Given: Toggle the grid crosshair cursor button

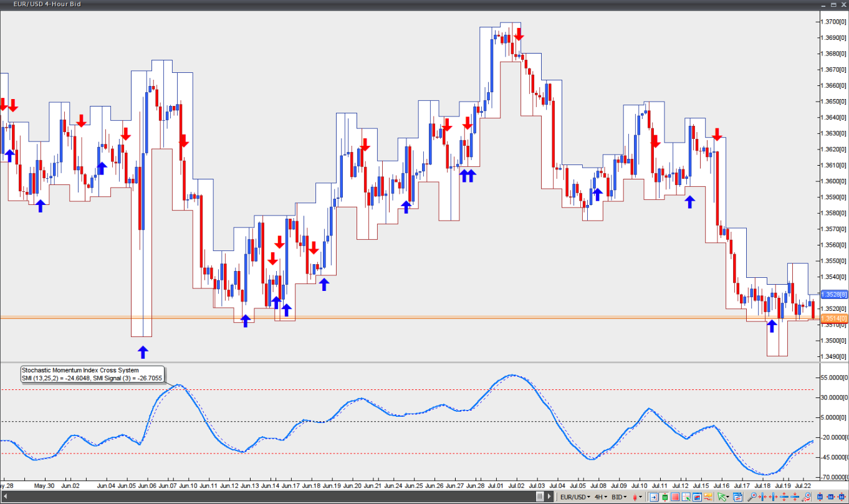Looking at the screenshot, I should point(686,497).
